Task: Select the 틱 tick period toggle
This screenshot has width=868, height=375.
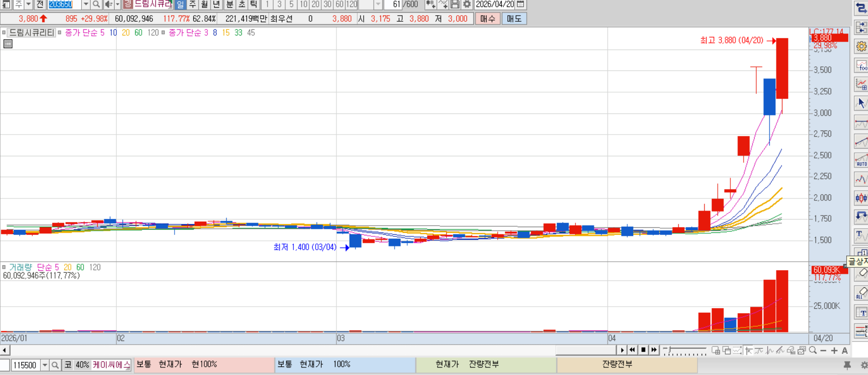Action: 254,5
